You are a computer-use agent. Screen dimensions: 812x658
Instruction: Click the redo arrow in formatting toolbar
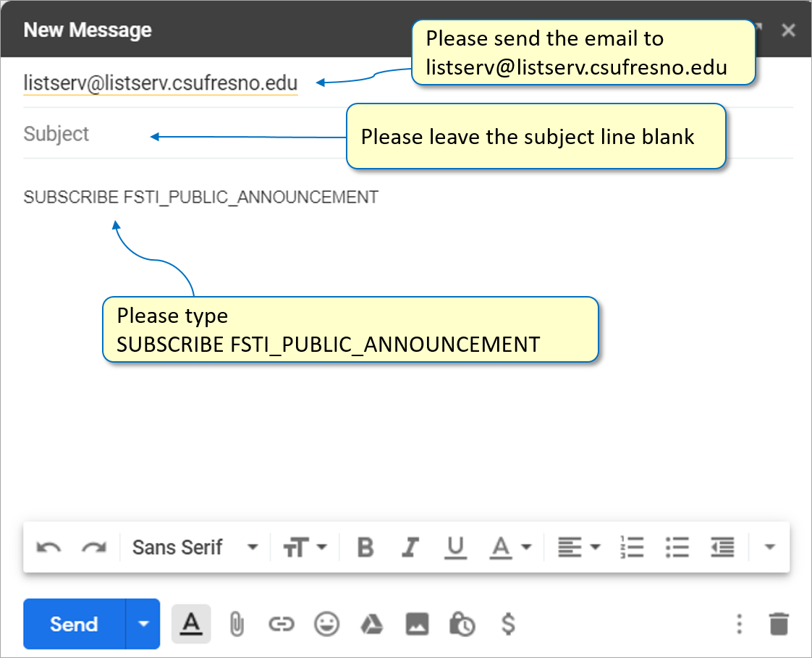pos(93,547)
